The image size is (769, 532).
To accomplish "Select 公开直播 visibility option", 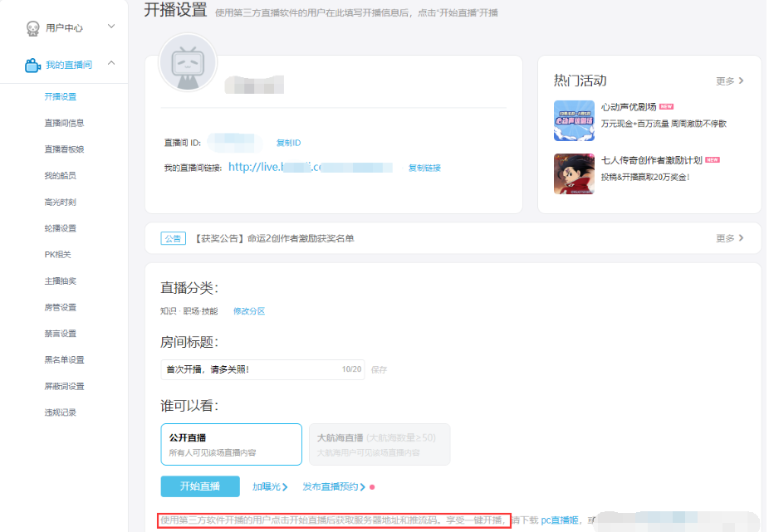I will coord(231,444).
